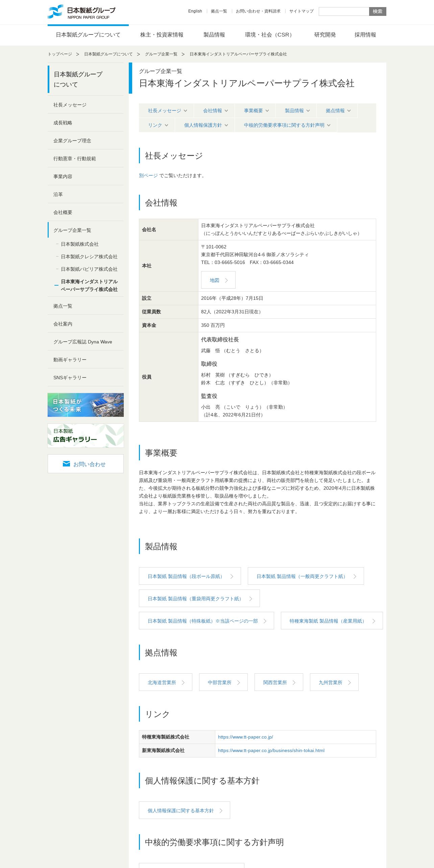
Task: Jump to リンク anchor dropdown
Action: coord(158,125)
